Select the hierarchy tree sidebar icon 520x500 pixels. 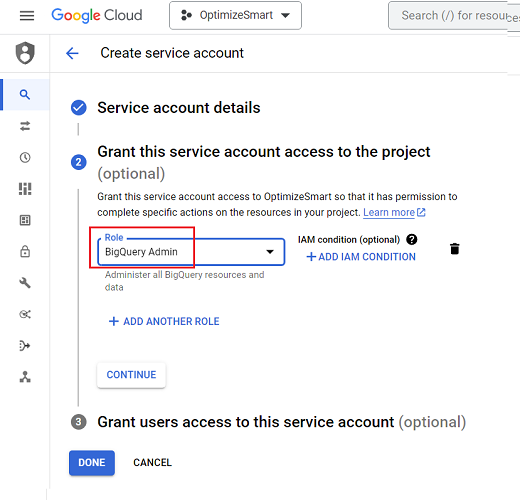25,377
